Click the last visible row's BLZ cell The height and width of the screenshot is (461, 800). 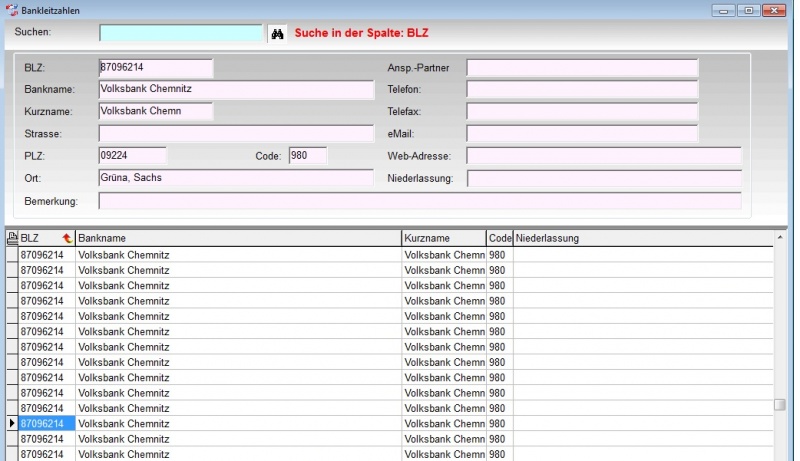click(47, 454)
